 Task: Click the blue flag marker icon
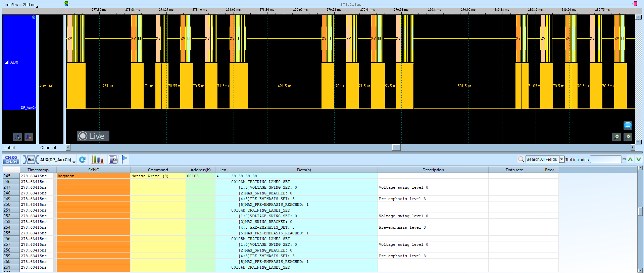point(125,159)
